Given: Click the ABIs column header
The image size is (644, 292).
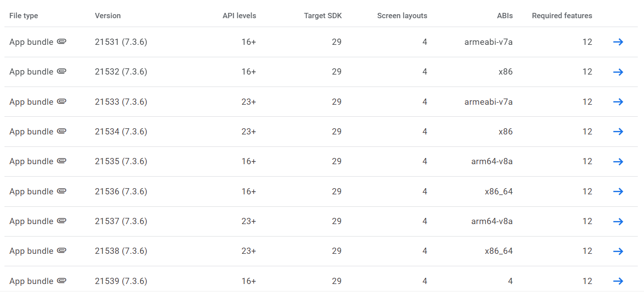Looking at the screenshot, I should pos(504,16).
